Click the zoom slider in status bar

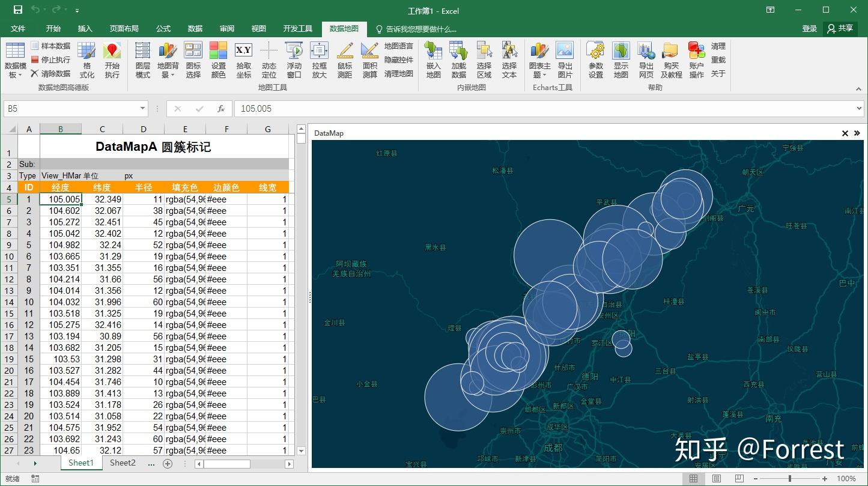click(789, 479)
